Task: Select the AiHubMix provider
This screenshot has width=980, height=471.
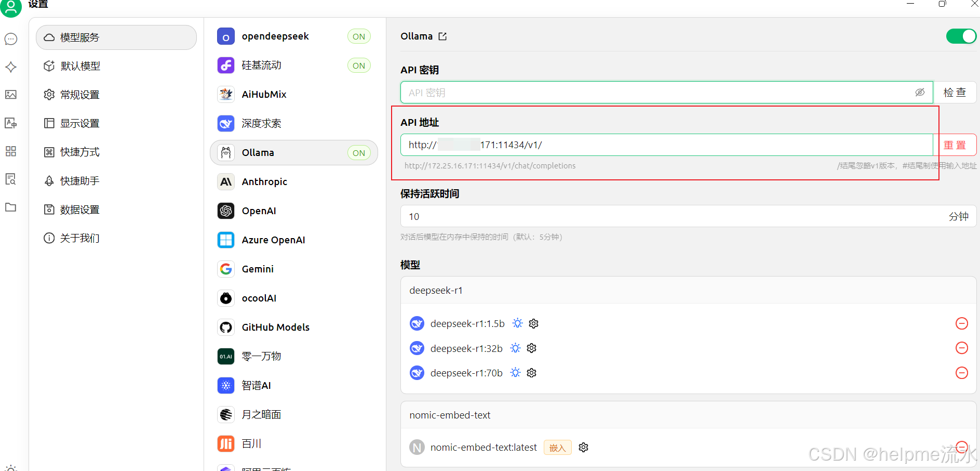Action: coord(294,95)
